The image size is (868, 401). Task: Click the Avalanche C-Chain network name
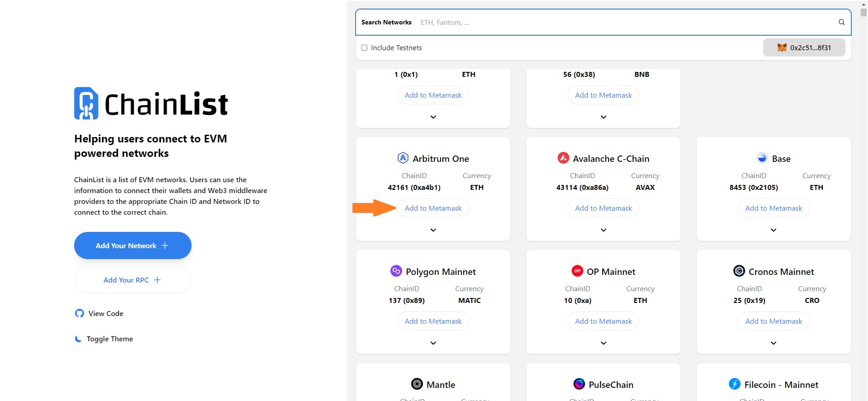point(611,159)
